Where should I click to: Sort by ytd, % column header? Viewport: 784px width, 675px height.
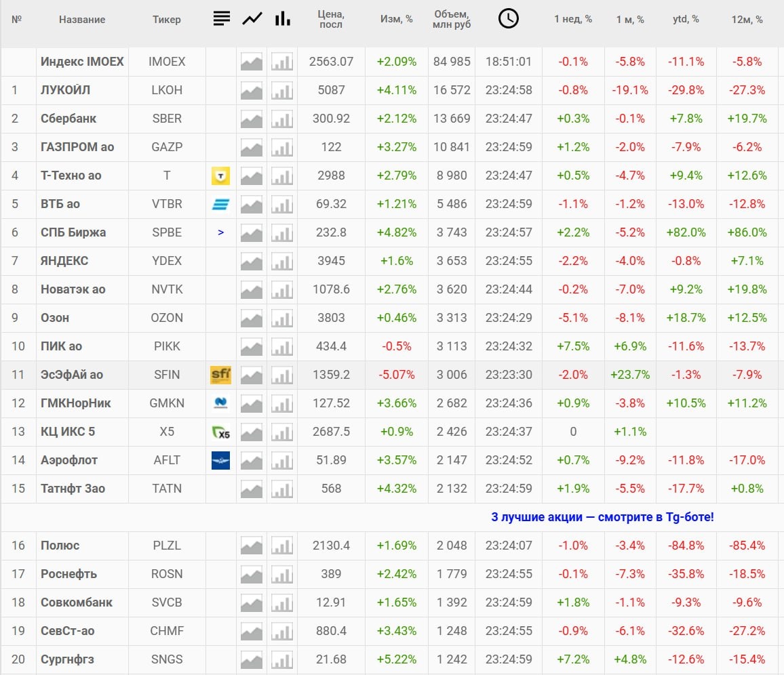686,19
